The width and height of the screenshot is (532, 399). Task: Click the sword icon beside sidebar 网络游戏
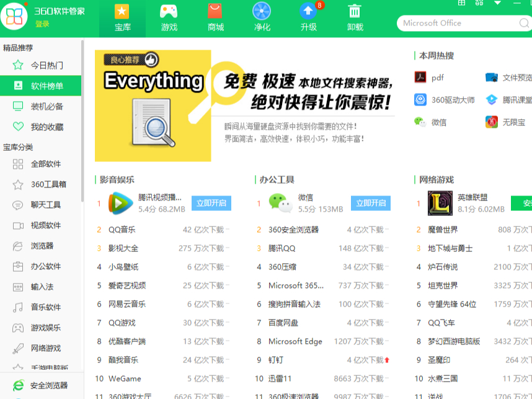tap(18, 348)
